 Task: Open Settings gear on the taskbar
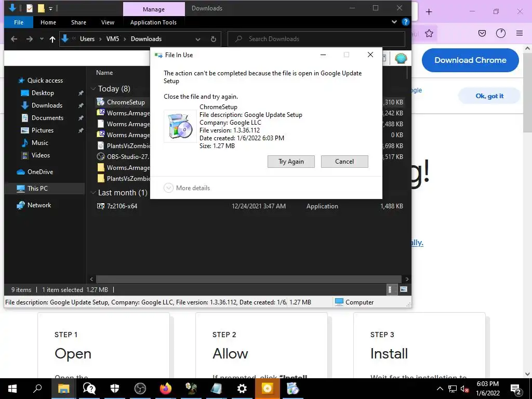(242, 389)
